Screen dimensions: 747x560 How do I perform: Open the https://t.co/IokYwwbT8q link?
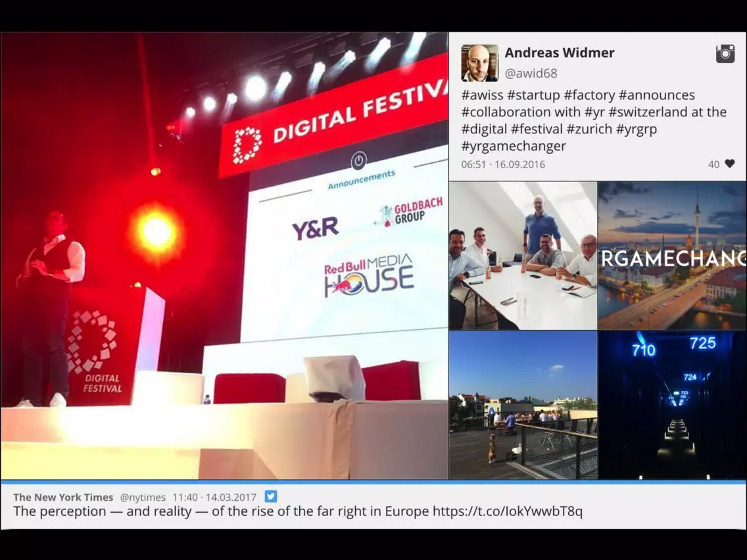(x=508, y=511)
